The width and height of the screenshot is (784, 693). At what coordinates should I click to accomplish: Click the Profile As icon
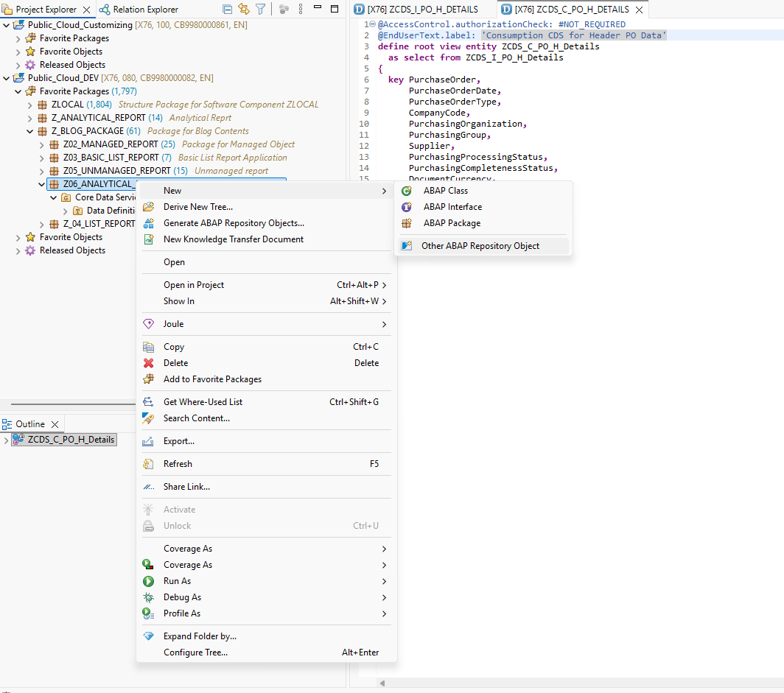pyautogui.click(x=149, y=613)
